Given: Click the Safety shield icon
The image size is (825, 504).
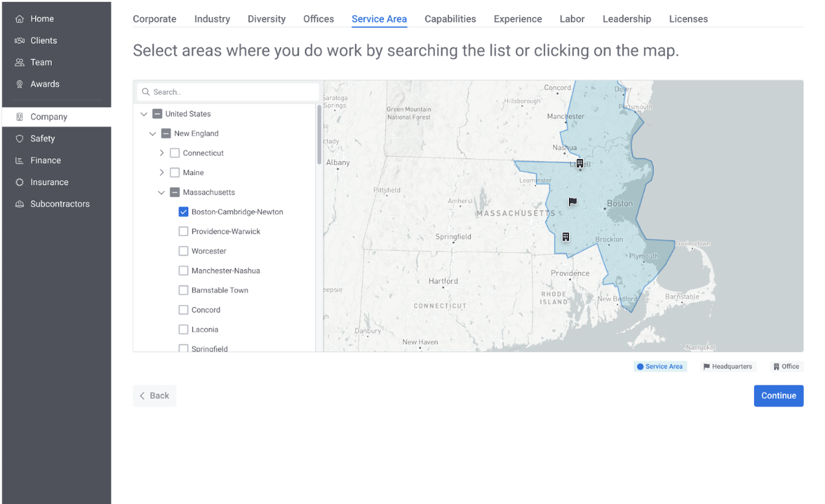Looking at the screenshot, I should point(19,139).
